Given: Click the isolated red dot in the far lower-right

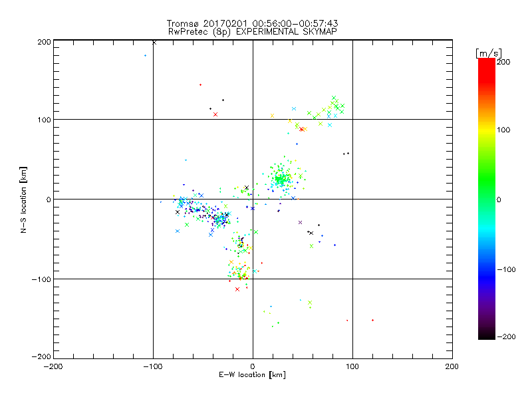Looking at the screenshot, I should (372, 321).
